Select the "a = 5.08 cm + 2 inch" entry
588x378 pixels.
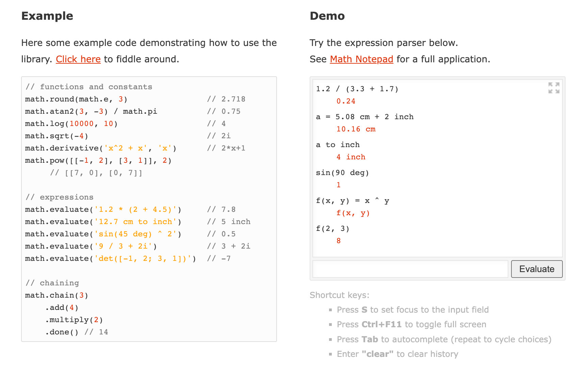coord(365,117)
